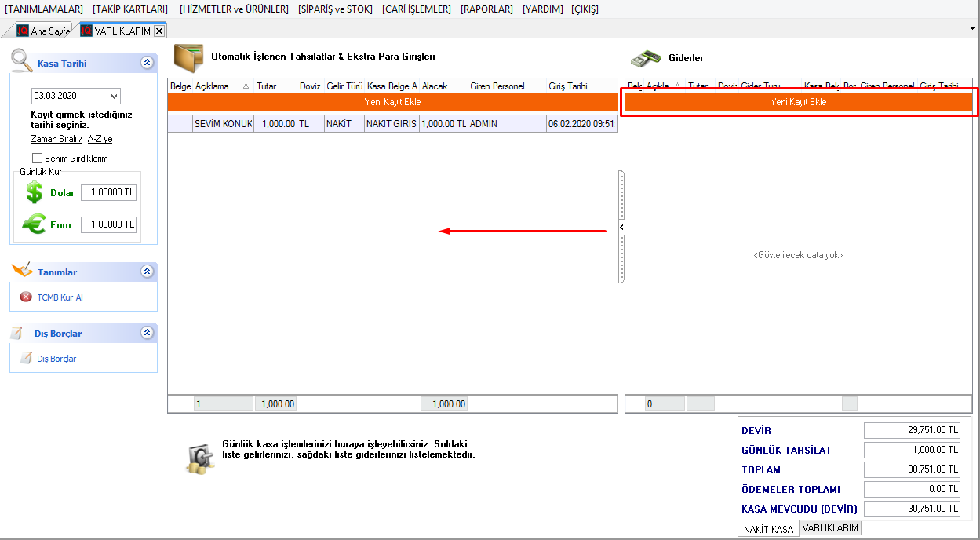Click the splitter collapse arrow between lists
The width and height of the screenshot is (980, 540).
pyautogui.click(x=621, y=227)
